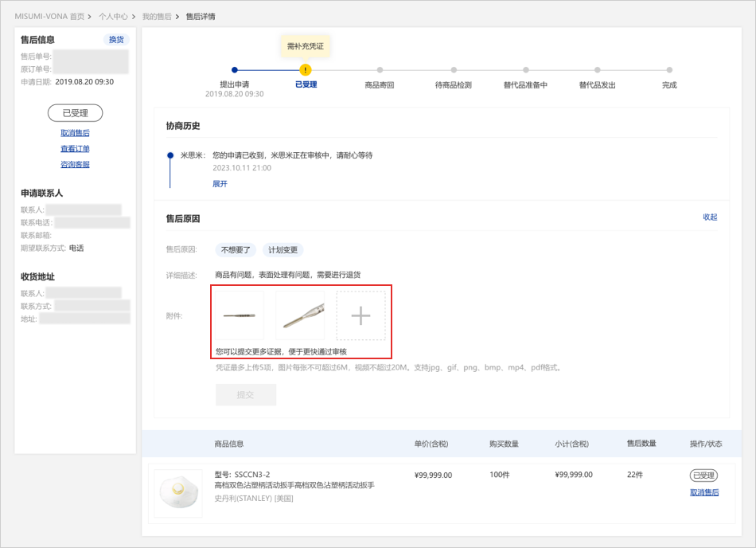Click 已受理 status button in sidebar
This screenshot has height=548, width=756.
(75, 113)
